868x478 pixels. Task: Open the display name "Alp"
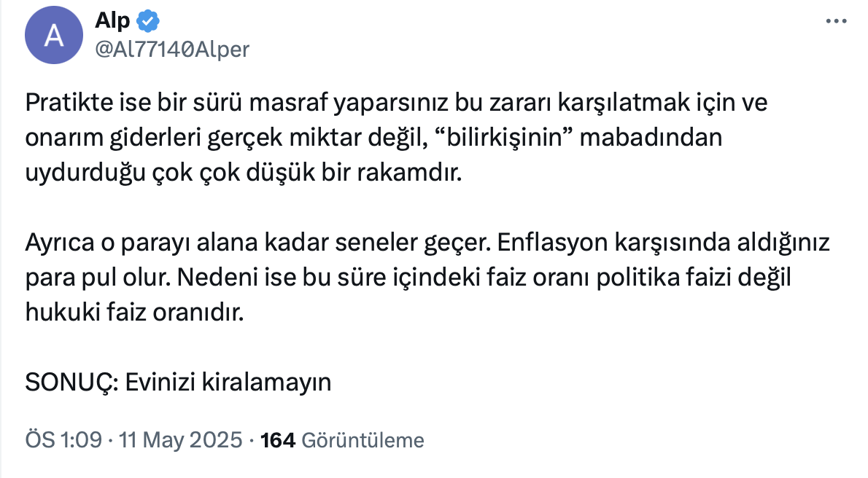point(112,22)
